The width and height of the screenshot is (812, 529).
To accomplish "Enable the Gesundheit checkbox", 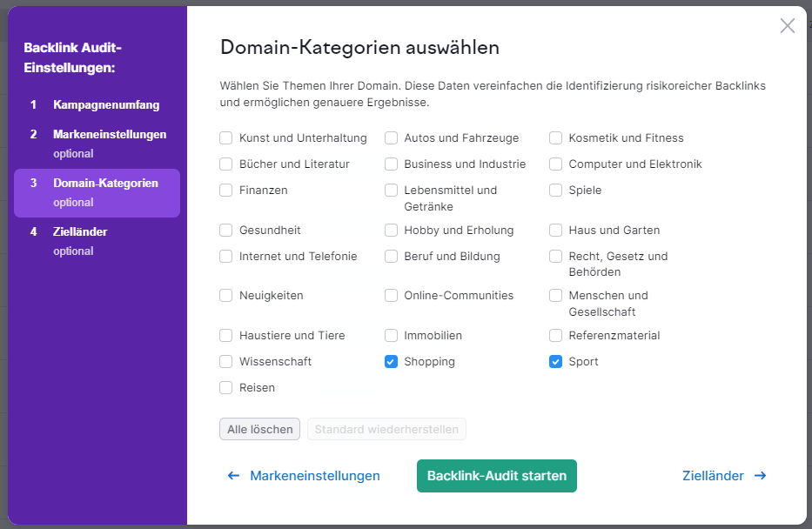I will pos(226,230).
